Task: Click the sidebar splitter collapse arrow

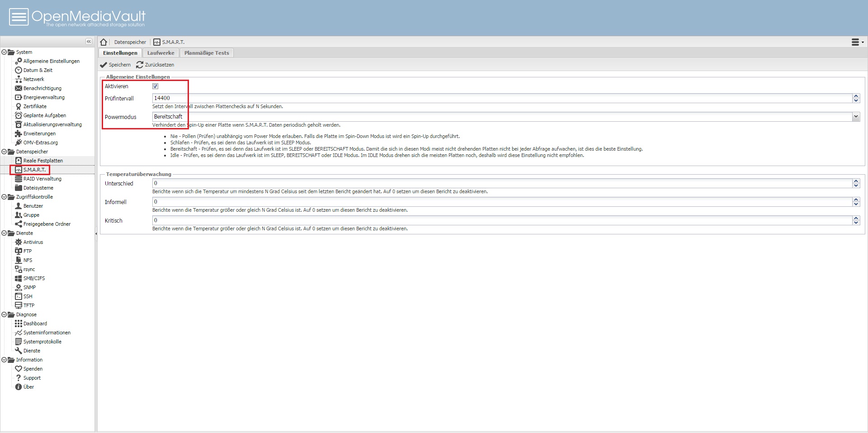Action: (x=96, y=234)
